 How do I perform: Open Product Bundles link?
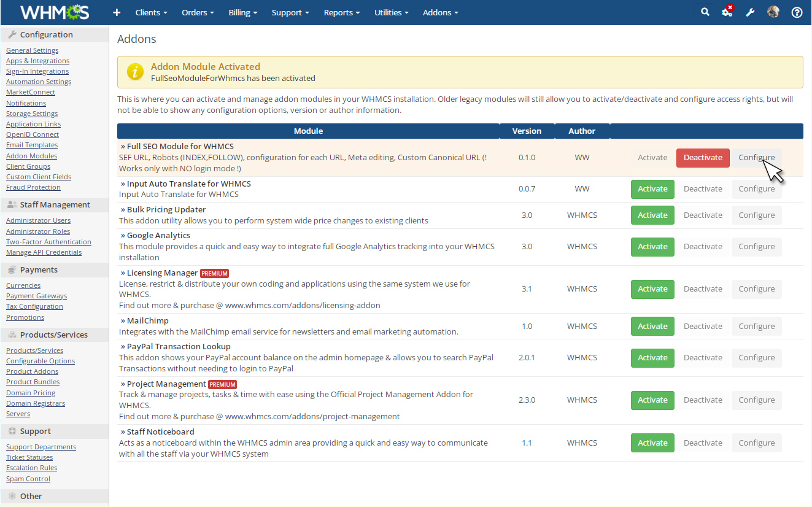[x=33, y=382]
